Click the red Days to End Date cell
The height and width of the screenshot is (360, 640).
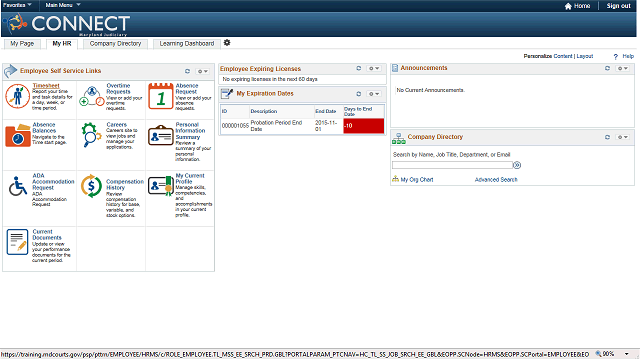pos(364,126)
